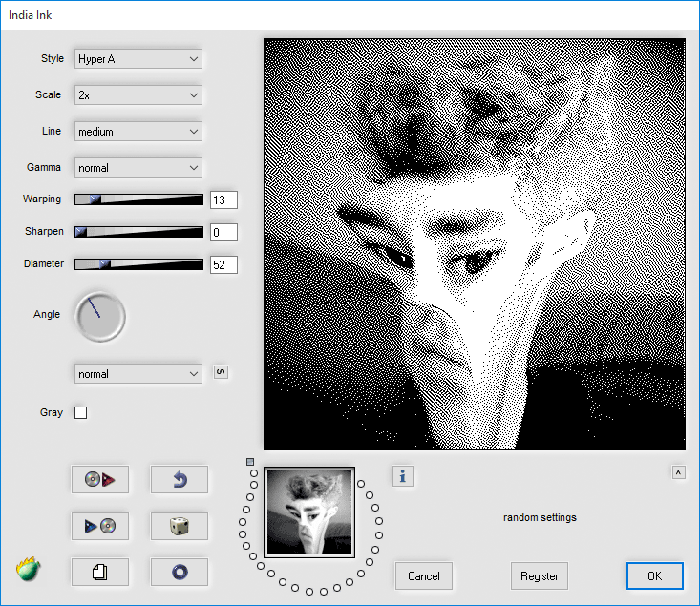Click the blue ring reset icon button
This screenshot has width=700, height=606.
tap(179, 572)
